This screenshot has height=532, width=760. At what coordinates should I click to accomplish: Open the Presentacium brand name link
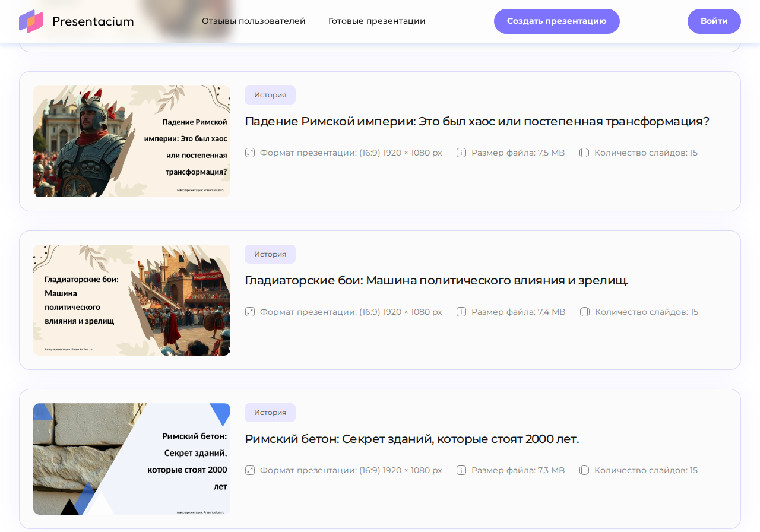(93, 21)
